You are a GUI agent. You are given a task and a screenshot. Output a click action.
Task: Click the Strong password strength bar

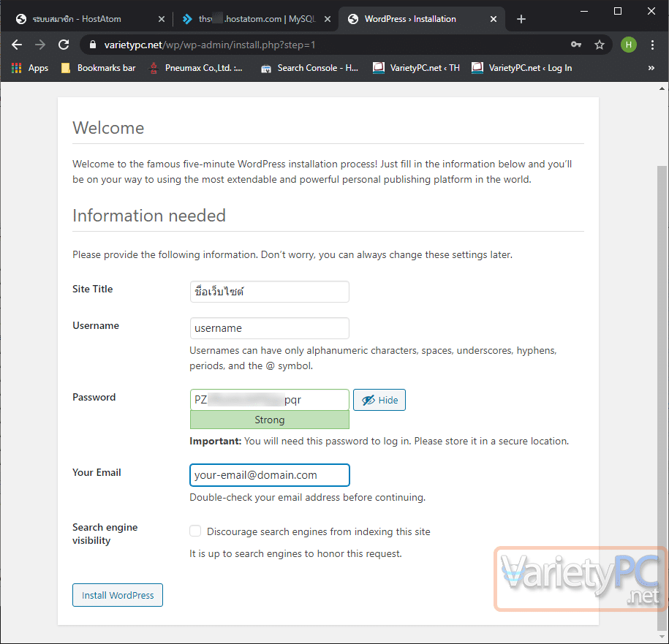pyautogui.click(x=270, y=420)
